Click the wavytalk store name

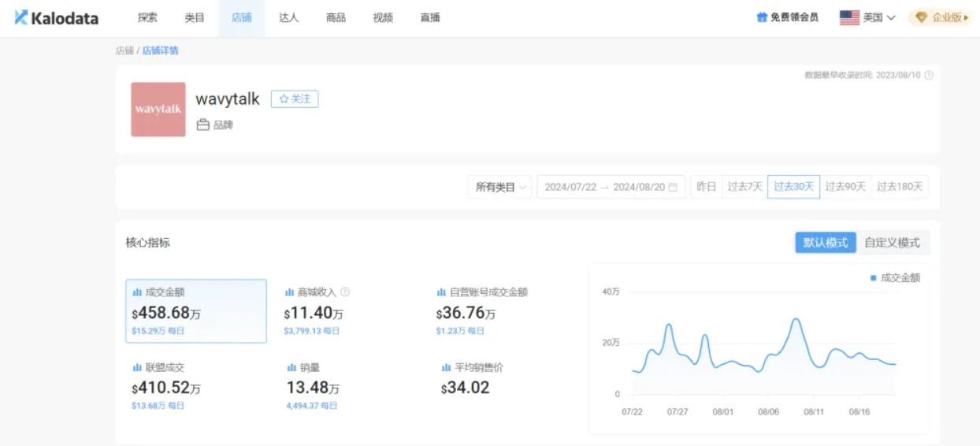(228, 99)
